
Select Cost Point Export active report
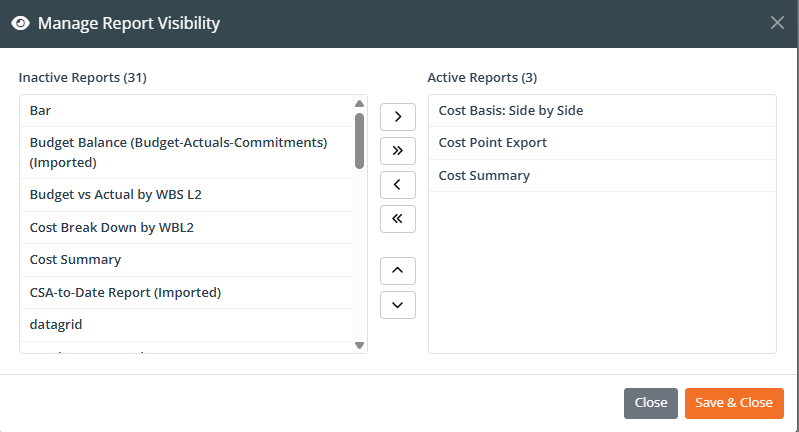602,143
